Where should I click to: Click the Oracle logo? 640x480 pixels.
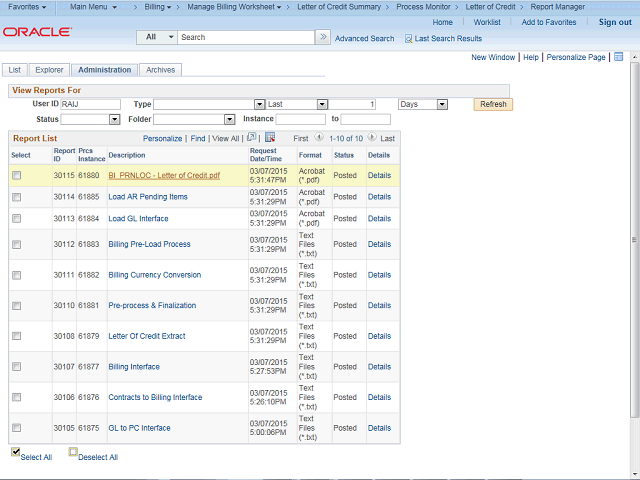click(x=37, y=32)
